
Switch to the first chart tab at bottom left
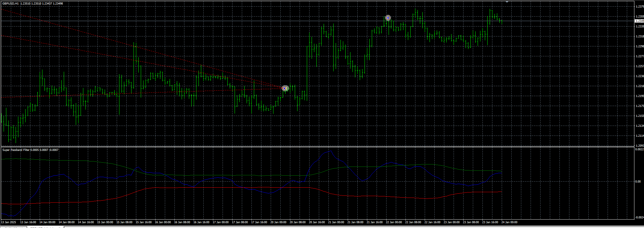[14, 227]
